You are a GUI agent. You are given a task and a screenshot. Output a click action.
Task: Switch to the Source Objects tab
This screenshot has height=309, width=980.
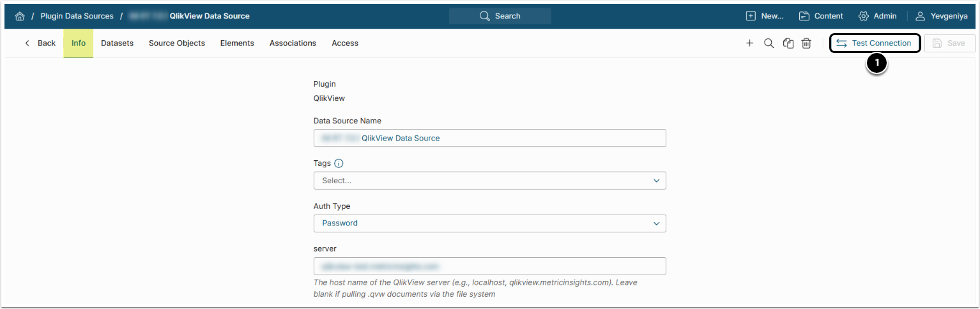click(x=177, y=43)
